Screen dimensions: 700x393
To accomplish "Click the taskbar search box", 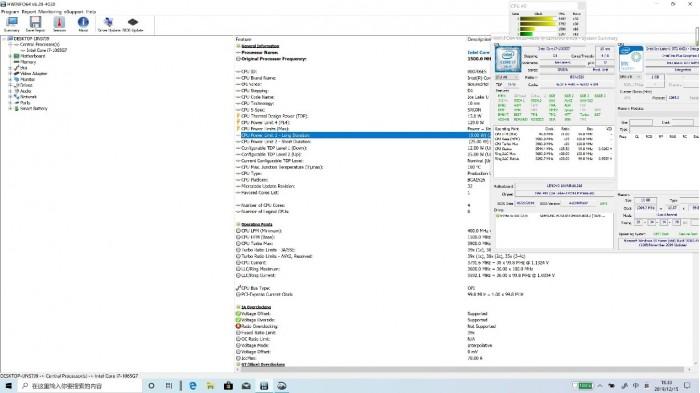I will [x=80, y=385].
